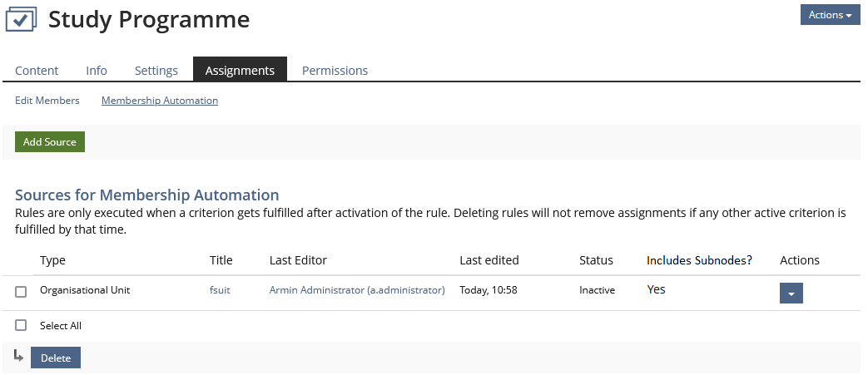The image size is (868, 375).
Task: Open the Actions dropdown at top right
Action: [x=830, y=15]
